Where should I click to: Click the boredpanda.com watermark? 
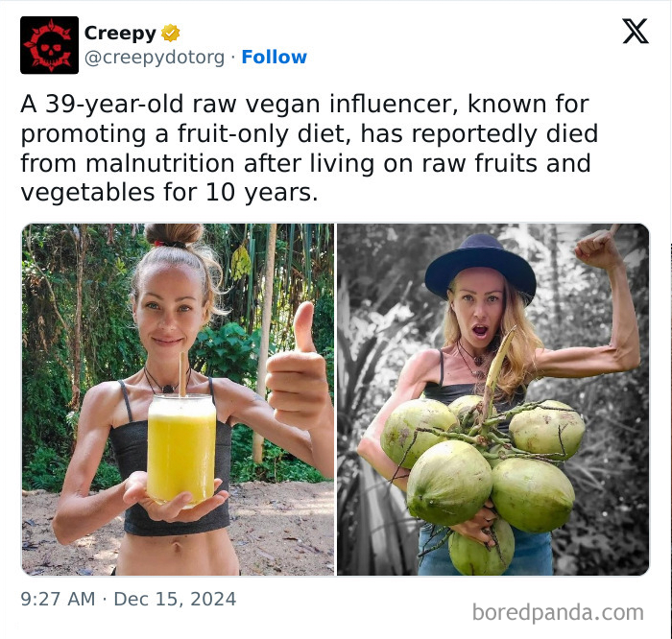point(558,612)
